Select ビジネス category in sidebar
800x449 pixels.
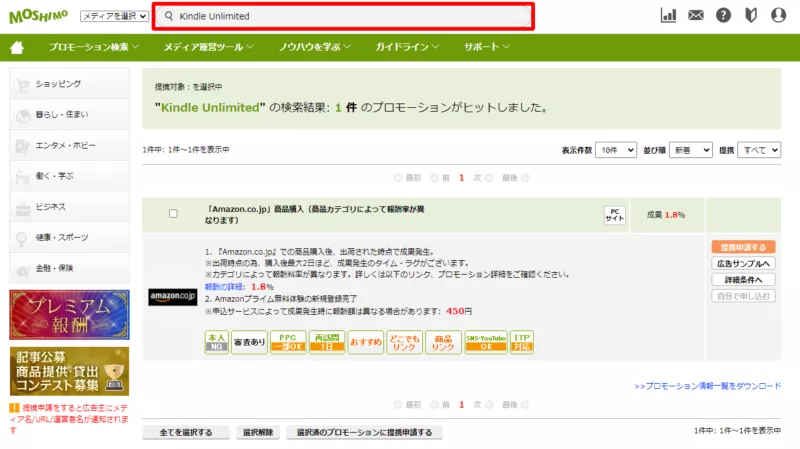(x=69, y=207)
